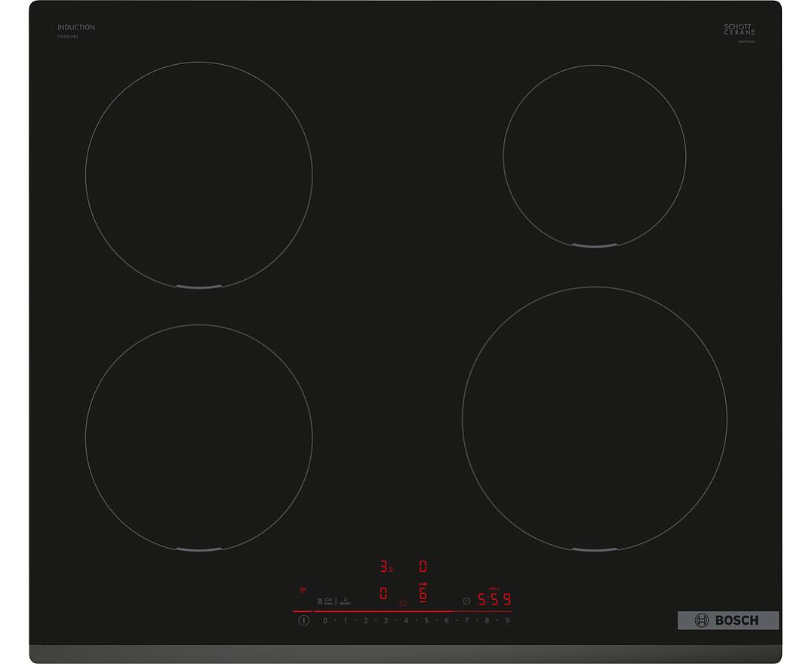
Task: Choose power level 5 on the scale
Action: (x=426, y=620)
